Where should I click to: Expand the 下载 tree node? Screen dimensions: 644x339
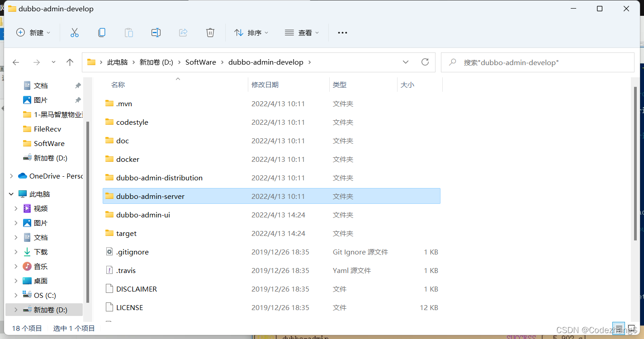pyautogui.click(x=16, y=252)
